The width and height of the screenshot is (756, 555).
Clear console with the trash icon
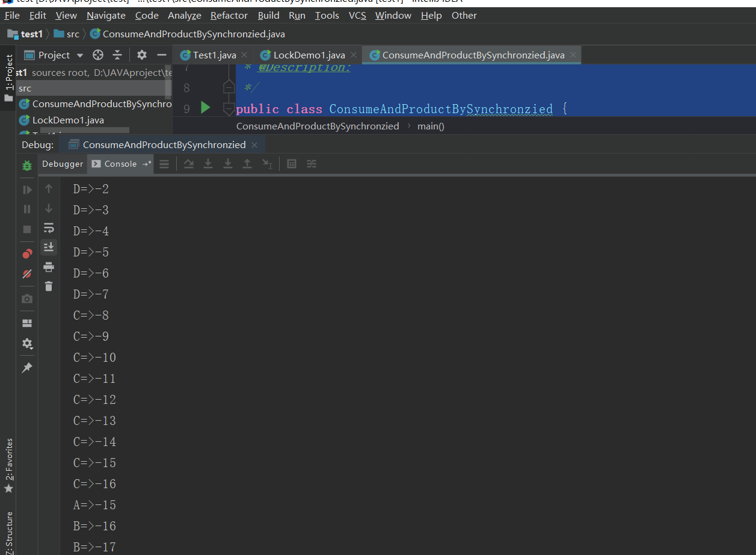click(49, 287)
